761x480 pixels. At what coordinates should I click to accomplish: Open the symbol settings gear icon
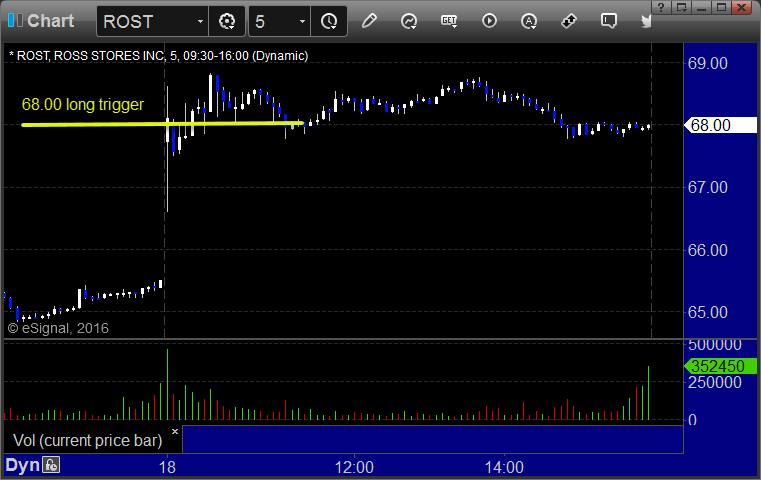(227, 21)
